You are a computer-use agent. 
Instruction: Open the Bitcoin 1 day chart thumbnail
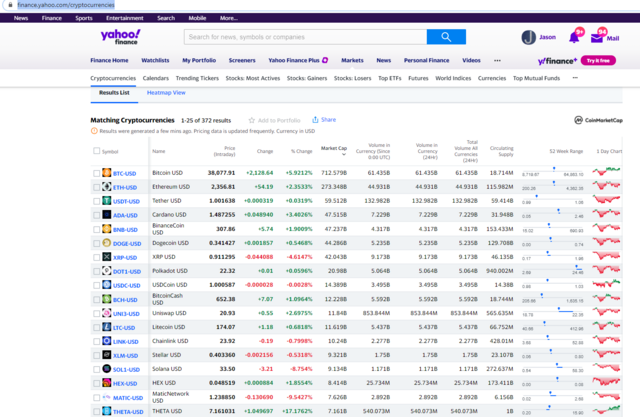pos(606,171)
